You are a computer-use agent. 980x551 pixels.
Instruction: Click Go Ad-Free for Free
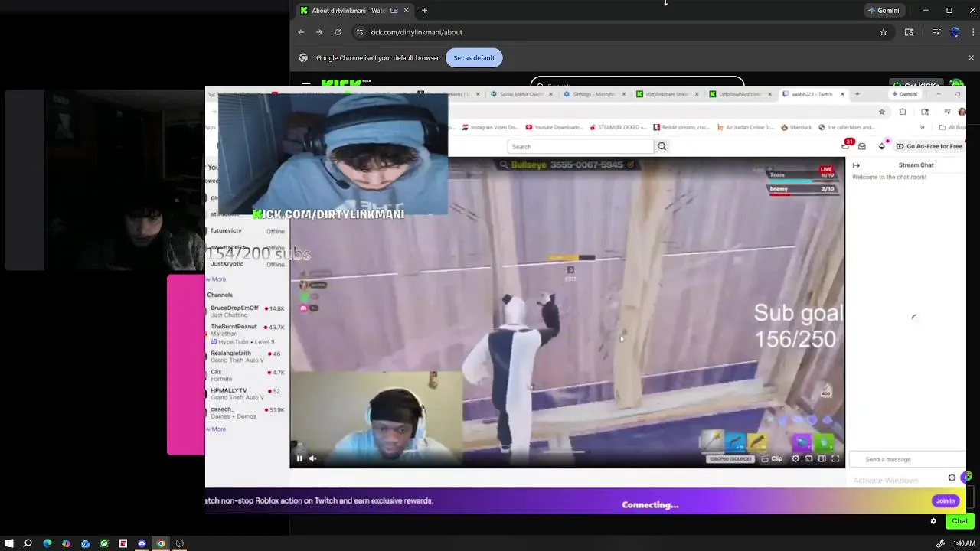(929, 146)
